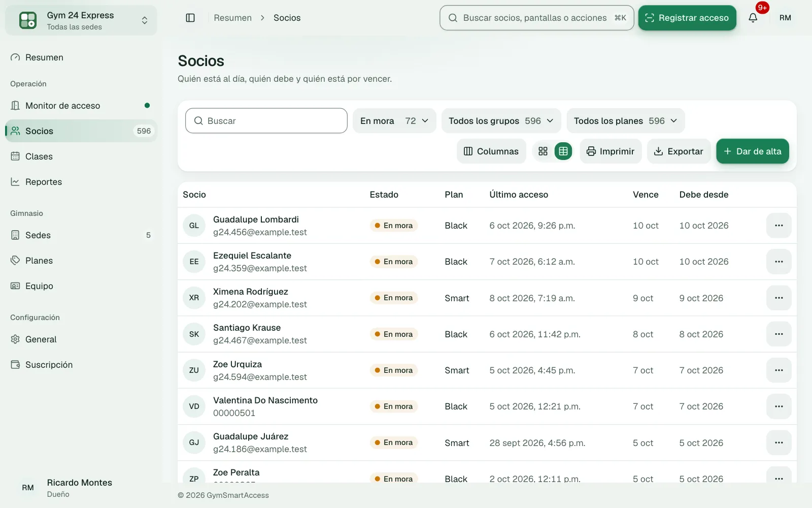812x508 pixels.
Task: Open row actions for Guadalupe Juárez
Action: click(779, 442)
